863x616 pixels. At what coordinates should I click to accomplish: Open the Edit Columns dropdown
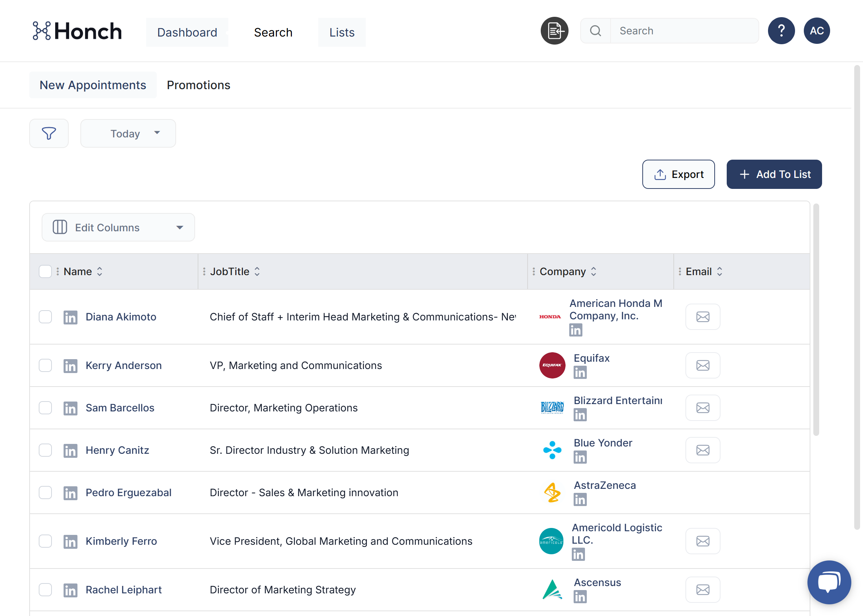click(x=118, y=228)
